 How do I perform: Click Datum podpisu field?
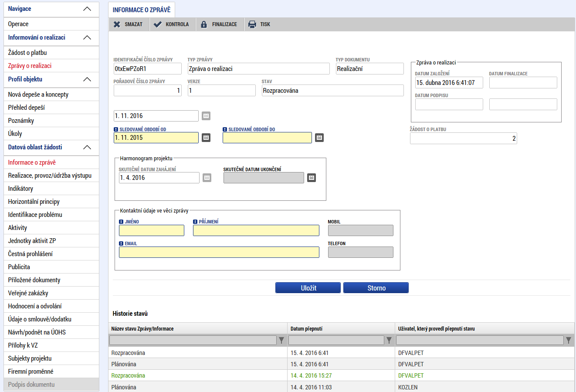(x=449, y=104)
